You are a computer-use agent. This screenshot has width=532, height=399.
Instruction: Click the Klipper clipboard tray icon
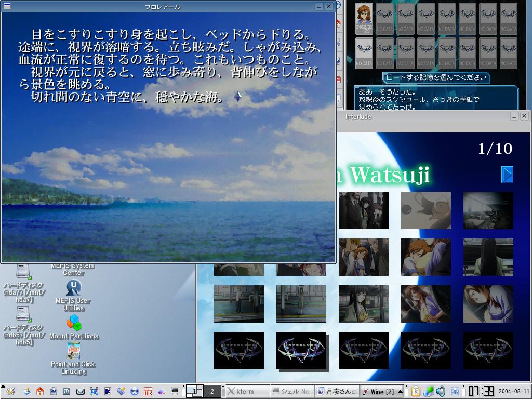pyautogui.click(x=416, y=391)
